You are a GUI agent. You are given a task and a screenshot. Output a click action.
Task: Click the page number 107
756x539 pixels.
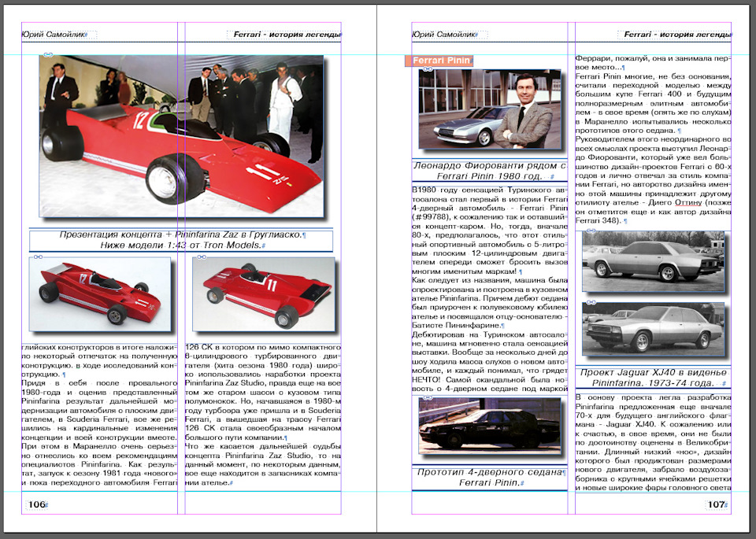(716, 504)
